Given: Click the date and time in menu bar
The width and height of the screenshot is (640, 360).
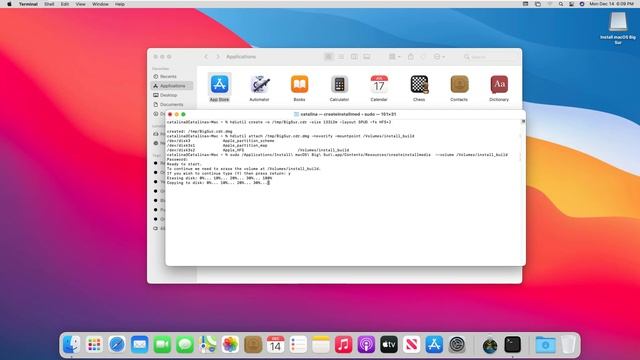Looking at the screenshot, I should pos(611,4).
